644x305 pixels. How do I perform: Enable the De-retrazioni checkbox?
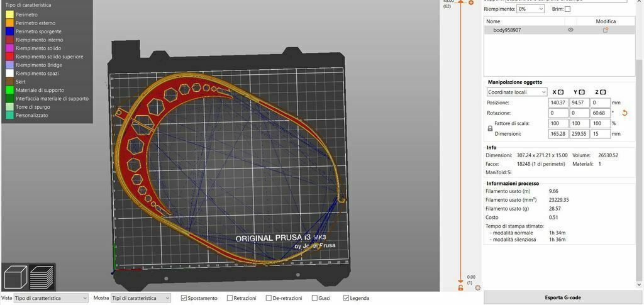click(x=269, y=298)
